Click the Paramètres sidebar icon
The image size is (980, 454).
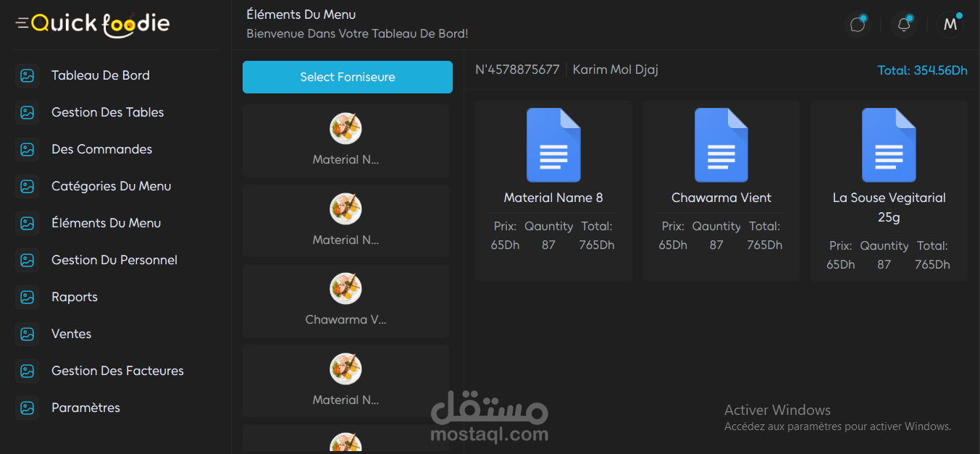click(28, 408)
